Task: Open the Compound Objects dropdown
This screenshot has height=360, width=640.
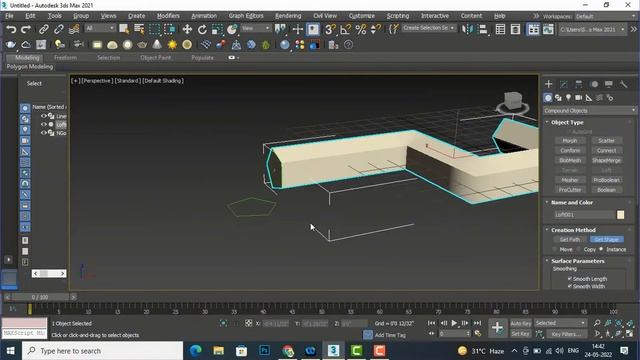Action: [x=589, y=111]
